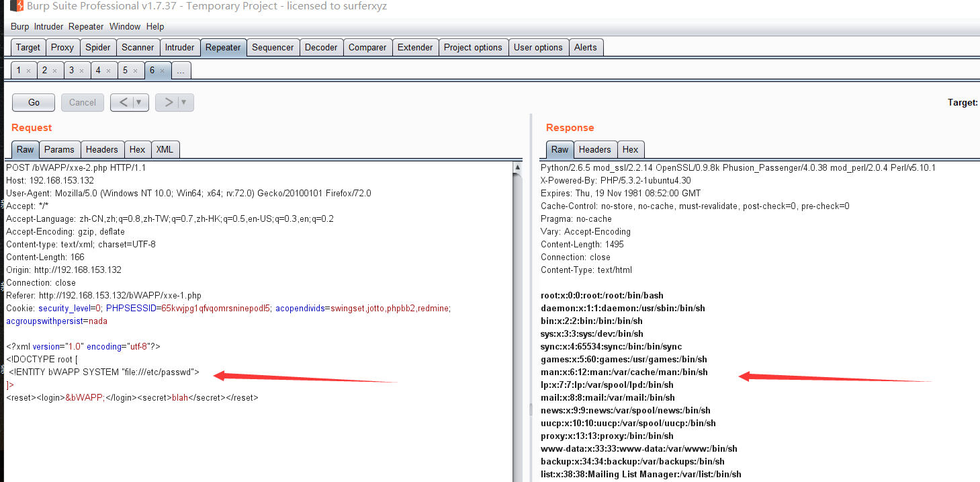Open the Window menu

(x=125, y=27)
